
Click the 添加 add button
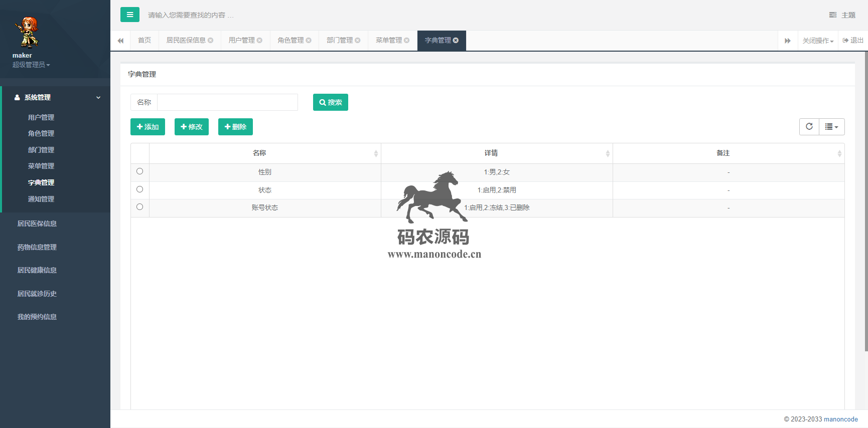148,127
